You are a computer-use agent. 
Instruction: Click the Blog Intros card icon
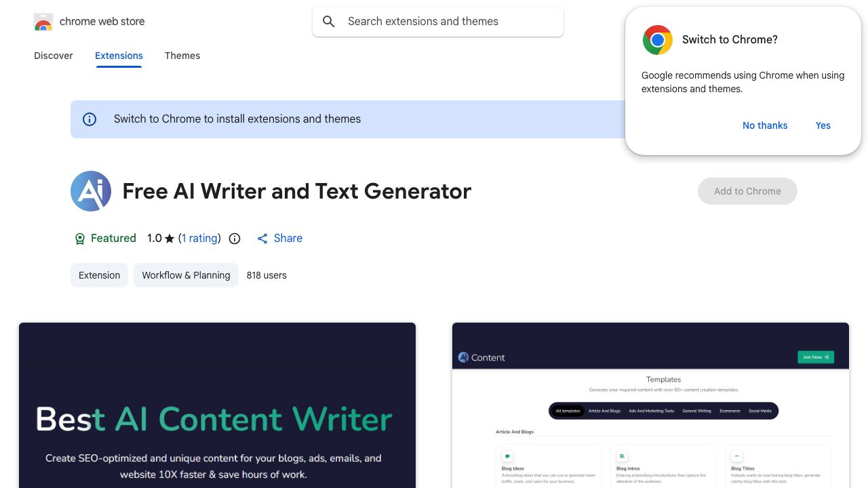pyautogui.click(x=622, y=456)
